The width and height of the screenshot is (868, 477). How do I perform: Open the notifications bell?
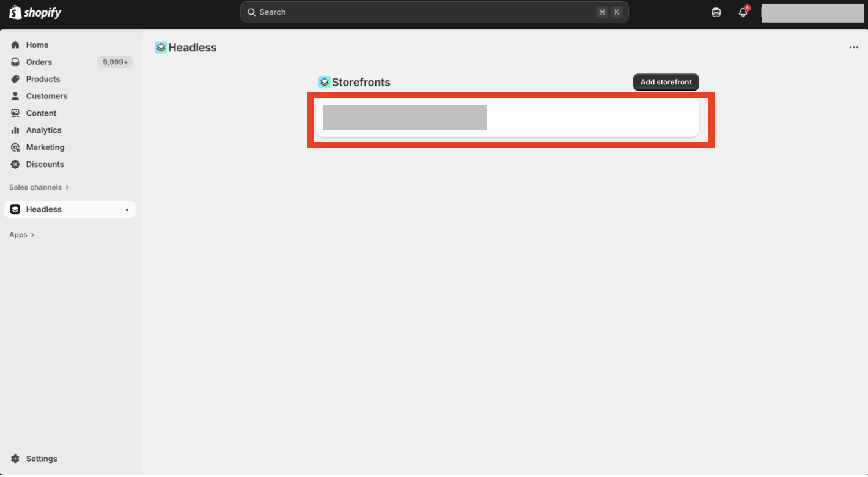click(743, 12)
